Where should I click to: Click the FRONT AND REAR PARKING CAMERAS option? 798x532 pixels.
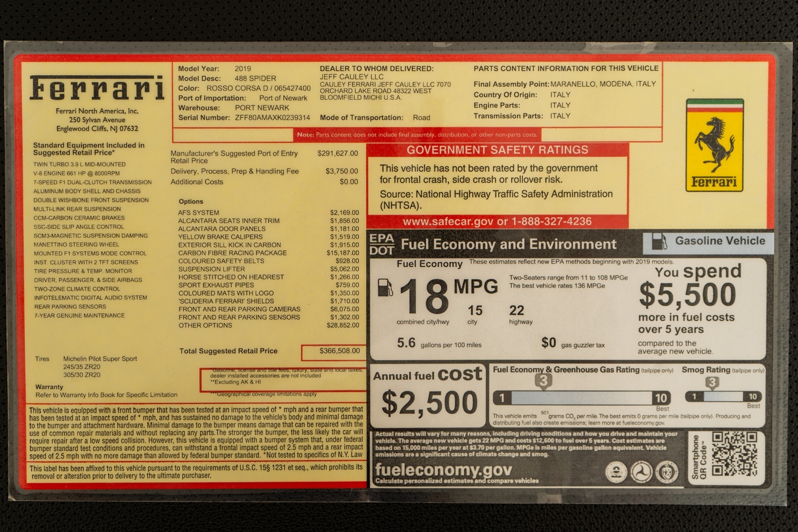268,309
